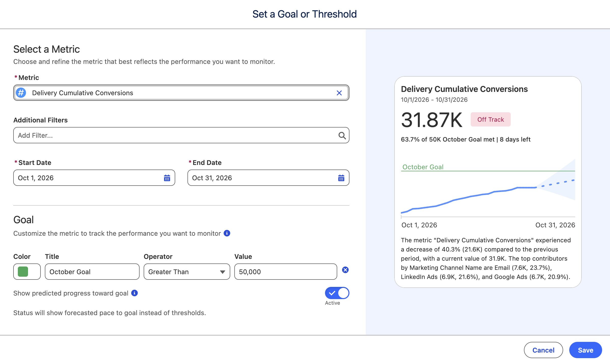This screenshot has height=364, width=610.
Task: Click the Oct 31, 2026 end date field
Action: coord(268,178)
